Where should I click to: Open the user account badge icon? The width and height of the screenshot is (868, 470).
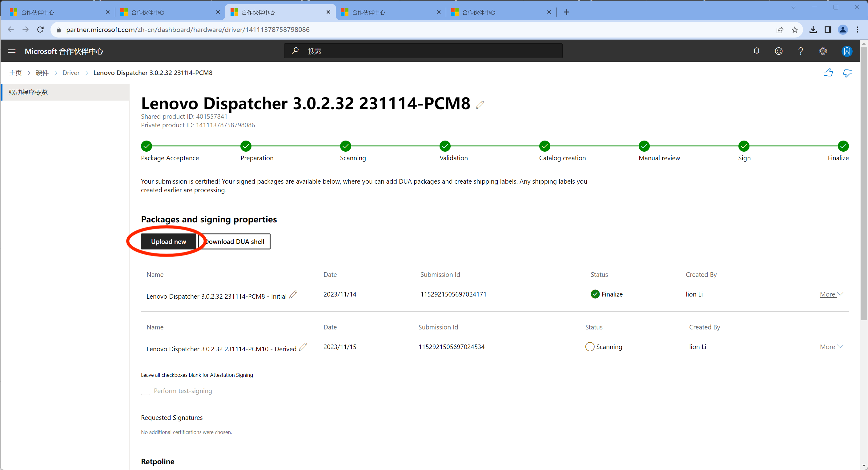(847, 51)
